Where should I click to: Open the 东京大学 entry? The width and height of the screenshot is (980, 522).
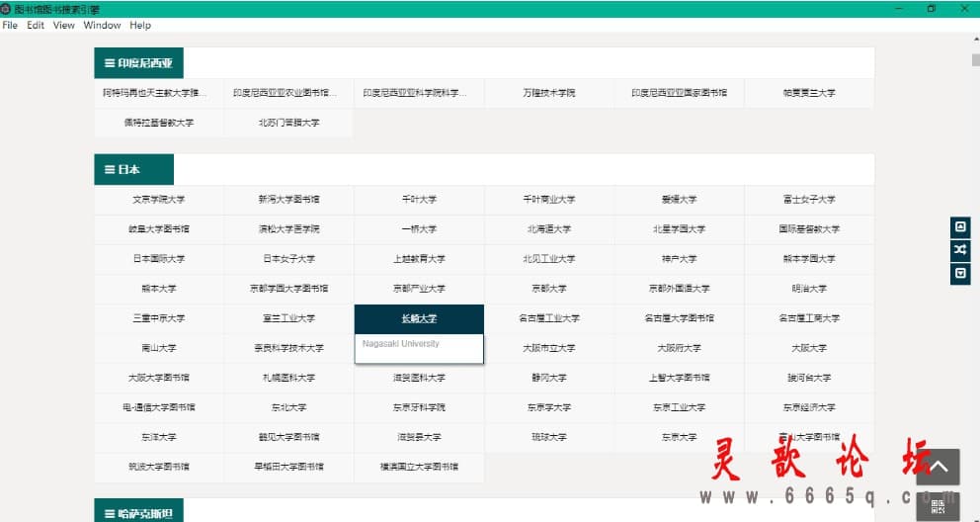pos(680,437)
